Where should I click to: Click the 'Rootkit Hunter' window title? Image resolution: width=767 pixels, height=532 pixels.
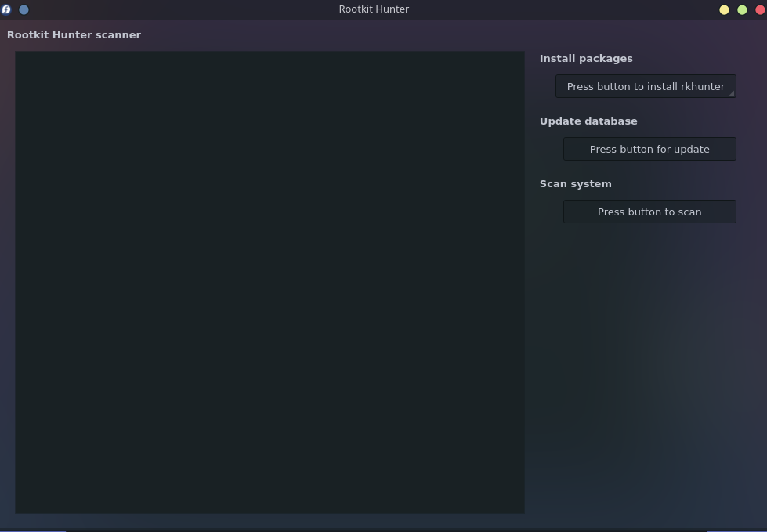pos(374,9)
